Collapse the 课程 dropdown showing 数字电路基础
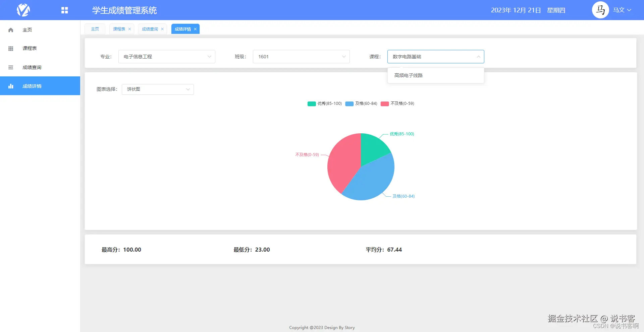This screenshot has width=644, height=332. click(x=436, y=57)
